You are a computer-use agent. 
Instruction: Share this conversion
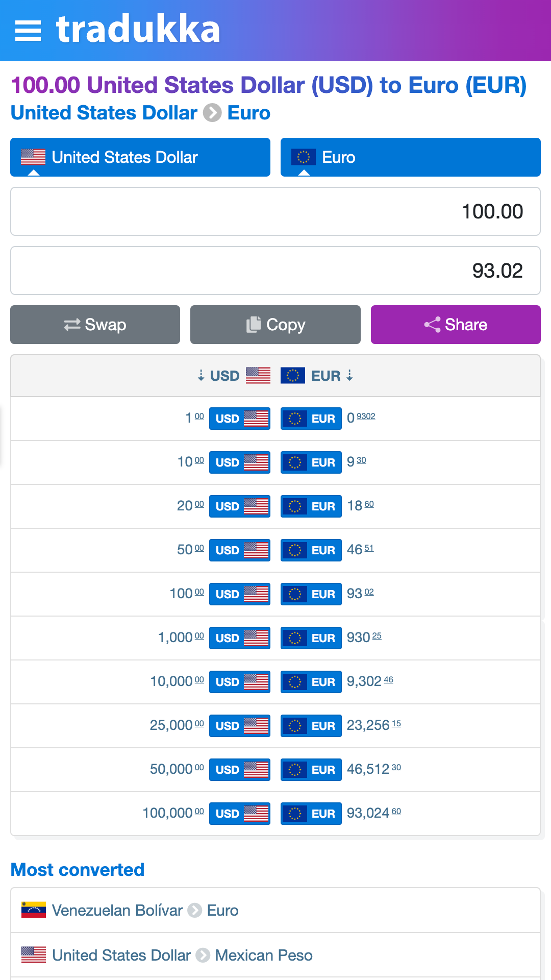pyautogui.click(x=456, y=325)
